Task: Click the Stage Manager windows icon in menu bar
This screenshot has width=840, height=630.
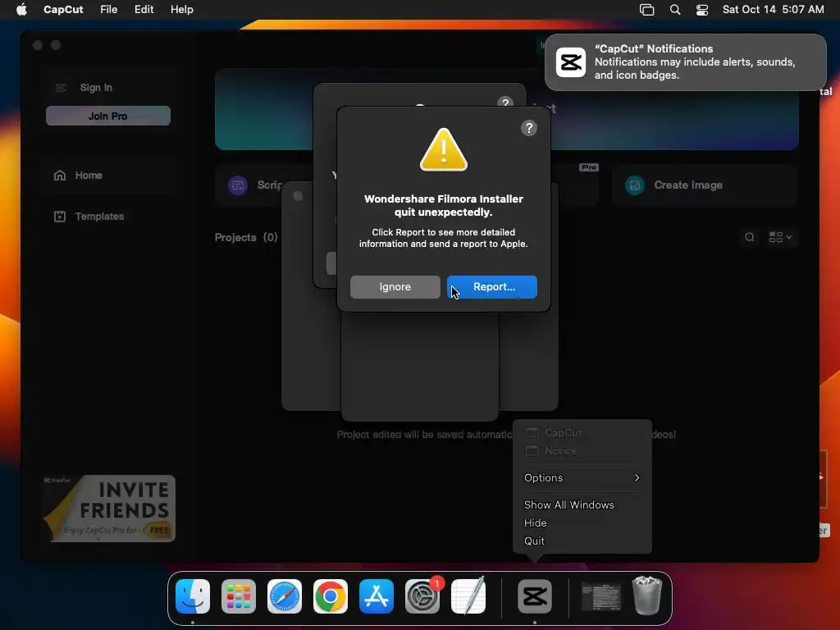Action: [646, 10]
